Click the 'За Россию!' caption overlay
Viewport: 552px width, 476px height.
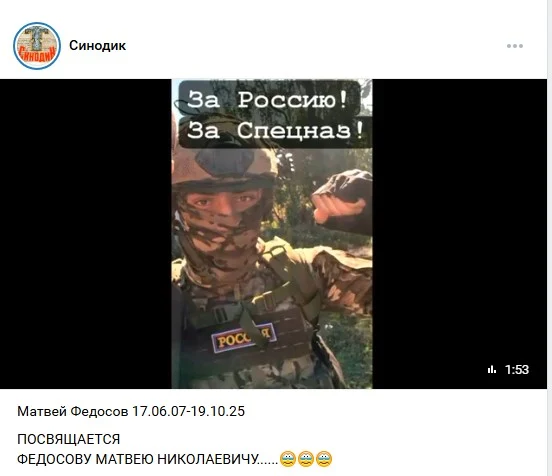tap(269, 99)
